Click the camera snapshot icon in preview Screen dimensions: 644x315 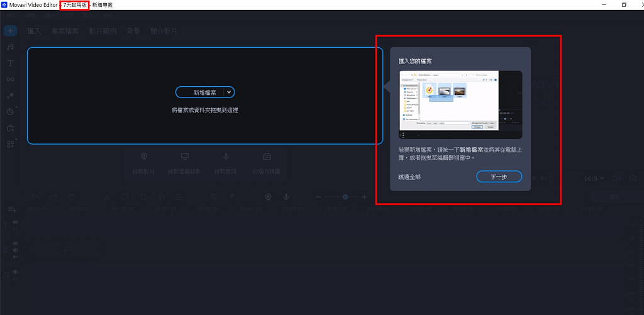[633, 178]
